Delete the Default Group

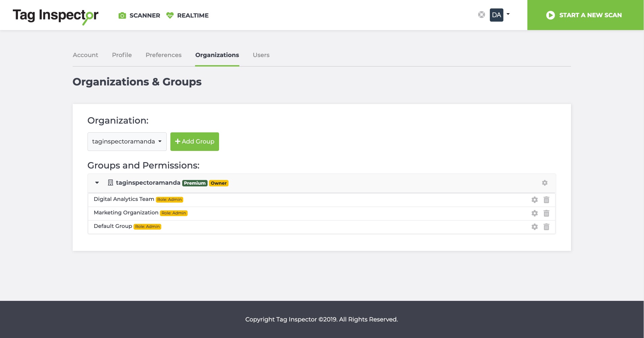pyautogui.click(x=546, y=227)
